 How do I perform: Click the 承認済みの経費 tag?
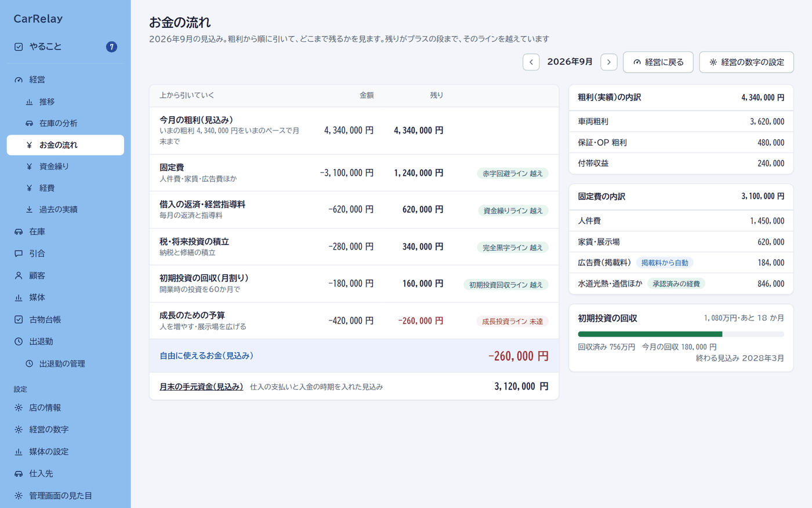tap(676, 284)
